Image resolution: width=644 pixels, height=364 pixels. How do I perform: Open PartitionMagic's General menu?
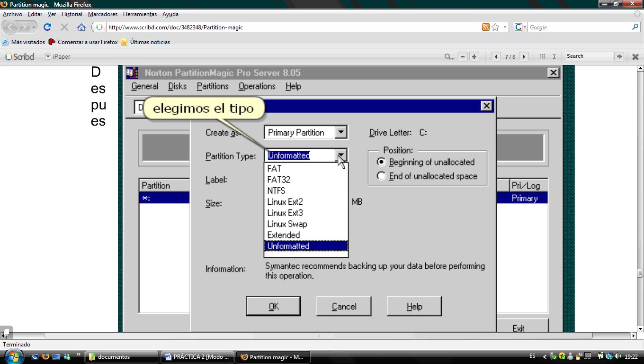(144, 86)
